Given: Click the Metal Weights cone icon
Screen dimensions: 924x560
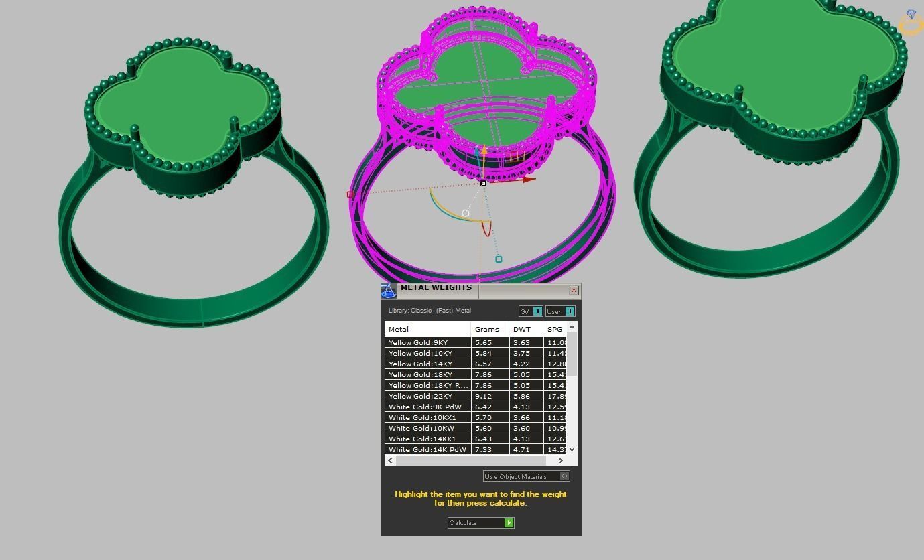Looking at the screenshot, I should tap(389, 291).
